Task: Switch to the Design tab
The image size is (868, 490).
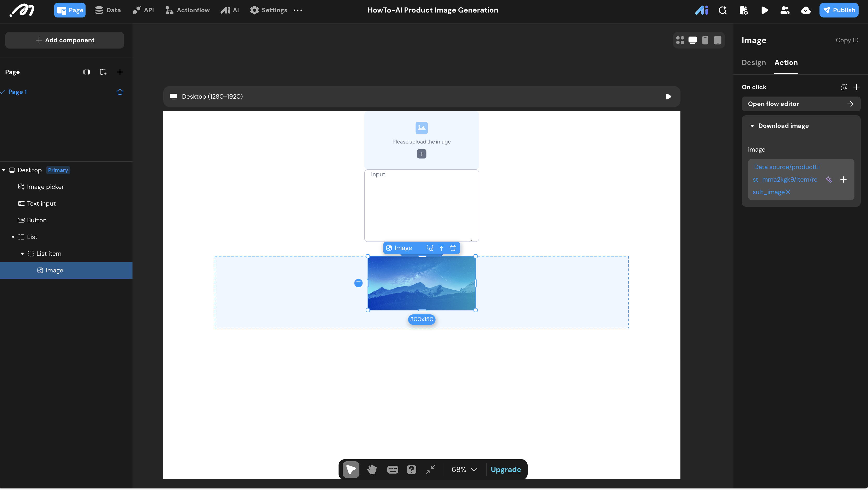Action: tap(754, 62)
